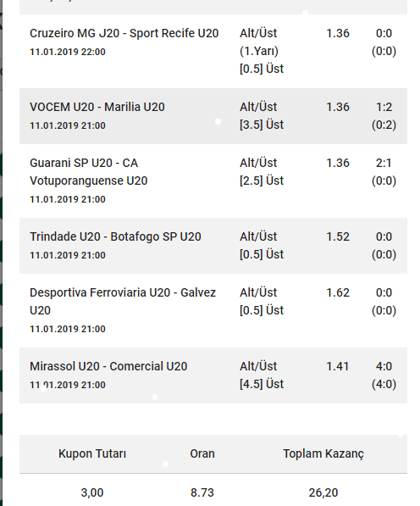Viewport: 420px width, 506px height.
Task: Click the total winnings amount 26,20
Action: [323, 492]
